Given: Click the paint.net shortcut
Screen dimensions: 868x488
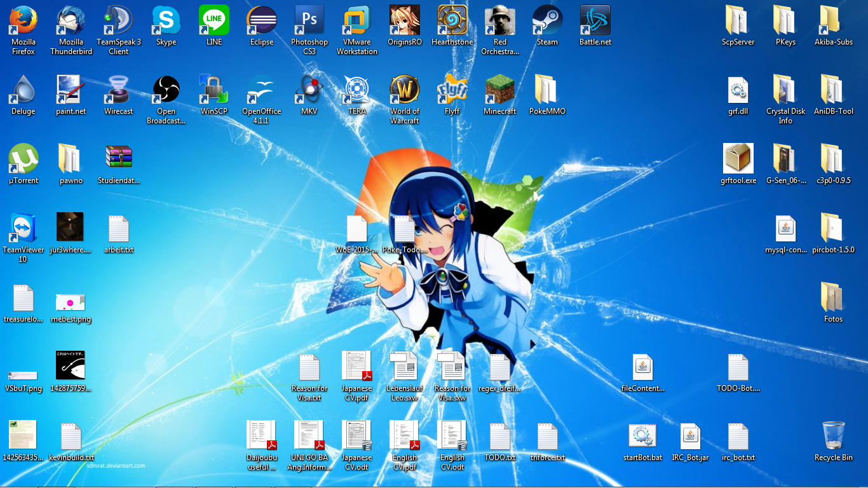Looking at the screenshot, I should coord(71,90).
